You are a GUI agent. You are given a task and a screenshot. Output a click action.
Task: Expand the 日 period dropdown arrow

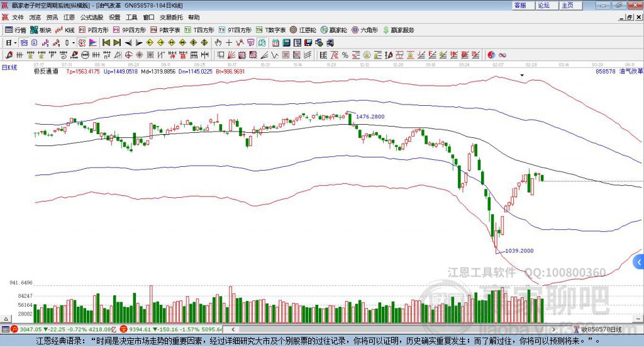[x=15, y=43]
